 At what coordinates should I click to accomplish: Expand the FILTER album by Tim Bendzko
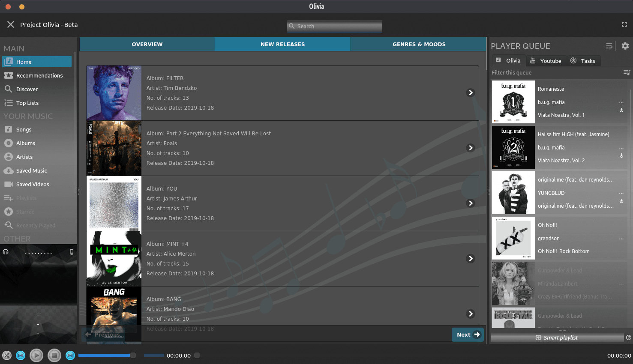[470, 93]
